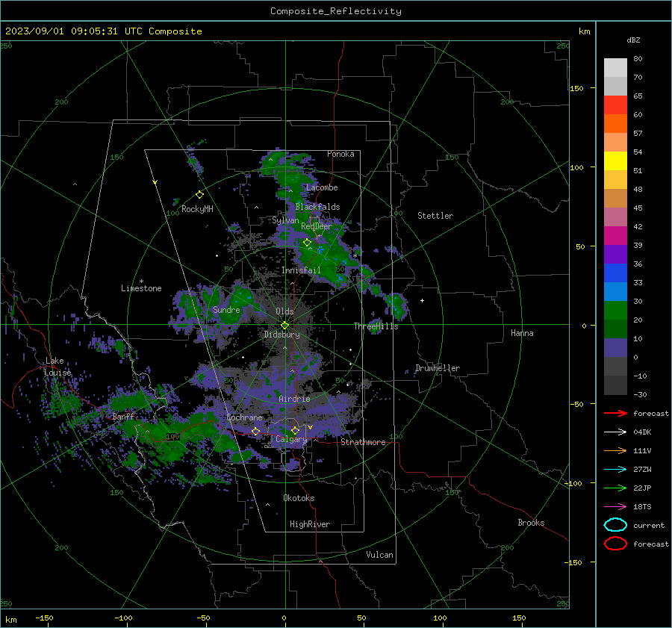672x628 pixels.
Task: Click the radar center diamond near Olds
Action: coord(284,326)
